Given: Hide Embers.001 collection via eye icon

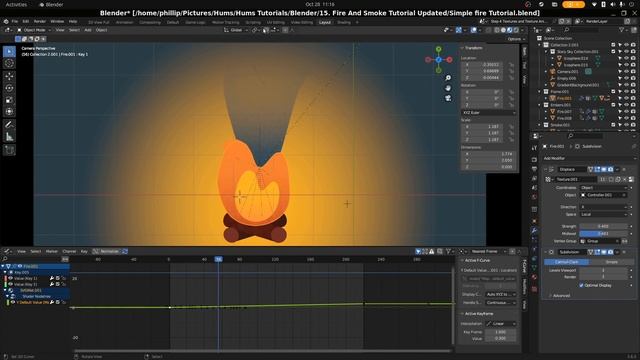Looking at the screenshot, I should coord(627,105).
